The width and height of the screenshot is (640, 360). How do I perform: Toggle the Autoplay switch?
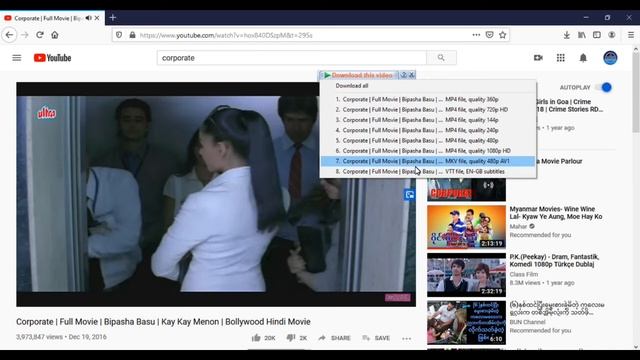(x=603, y=87)
